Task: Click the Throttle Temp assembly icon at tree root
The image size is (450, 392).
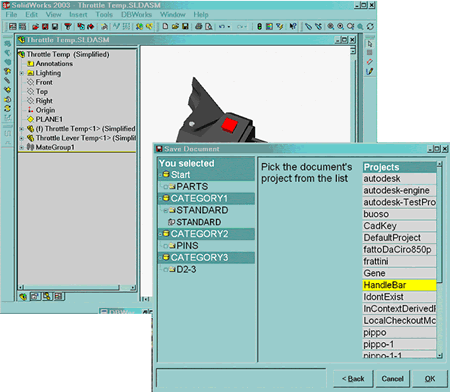Action: pyautogui.click(x=22, y=54)
